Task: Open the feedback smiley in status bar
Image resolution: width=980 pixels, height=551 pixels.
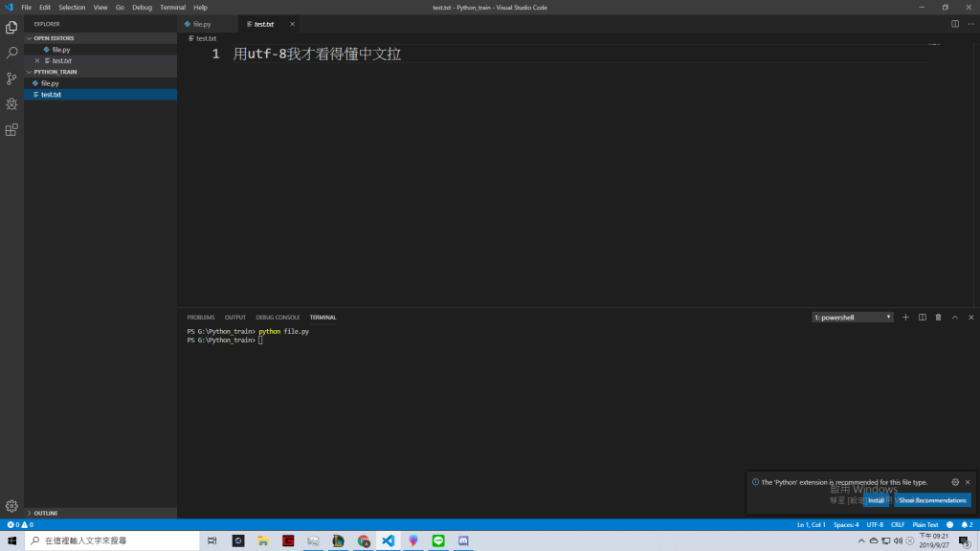Action: pos(950,525)
